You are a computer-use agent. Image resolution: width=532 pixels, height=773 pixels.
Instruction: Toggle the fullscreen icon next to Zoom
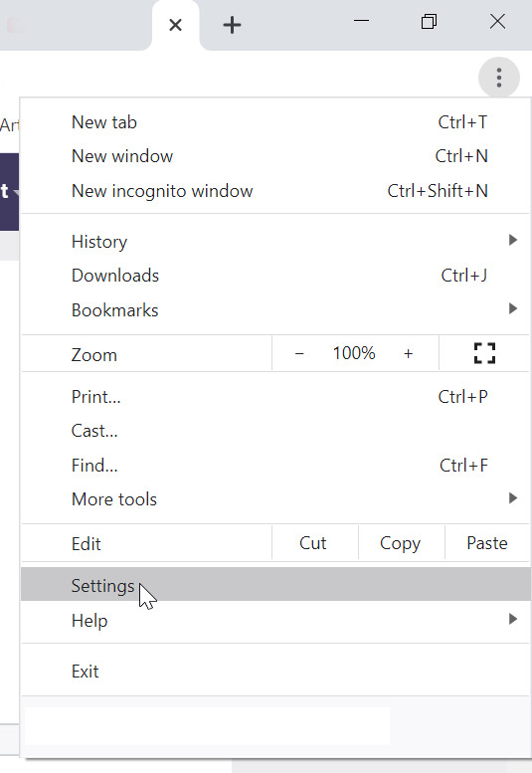pyautogui.click(x=484, y=353)
